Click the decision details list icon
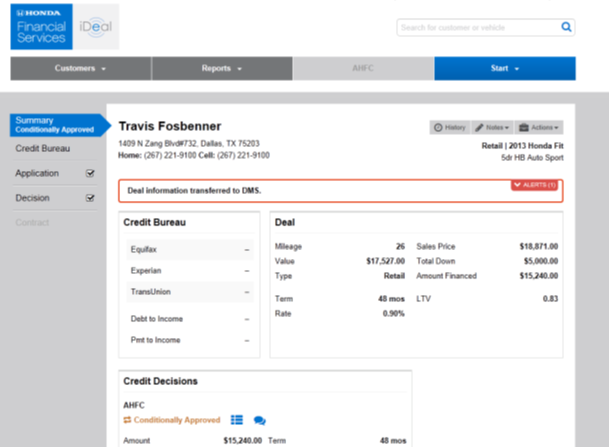 pos(237,420)
